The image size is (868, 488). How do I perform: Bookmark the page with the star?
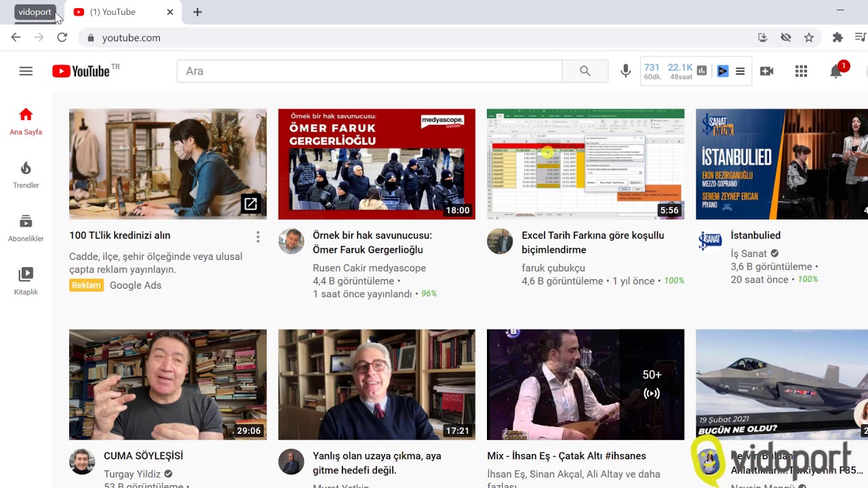click(x=808, y=38)
